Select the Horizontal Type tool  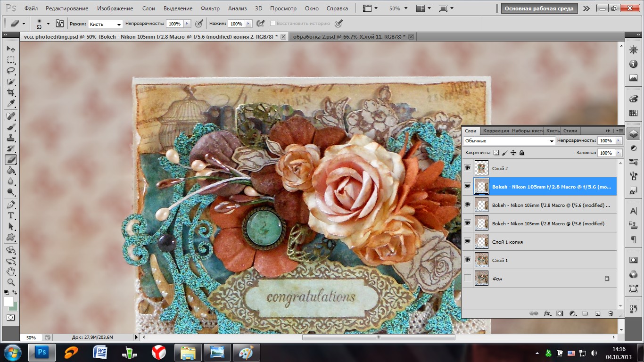11,215
